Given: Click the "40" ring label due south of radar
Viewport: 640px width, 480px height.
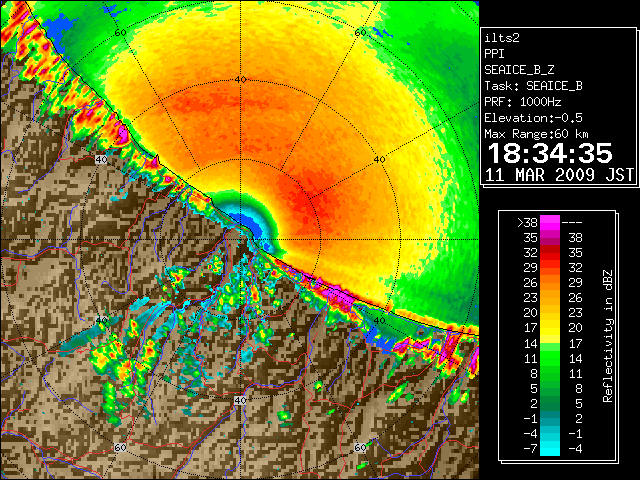Looking at the screenshot, I should (240, 400).
